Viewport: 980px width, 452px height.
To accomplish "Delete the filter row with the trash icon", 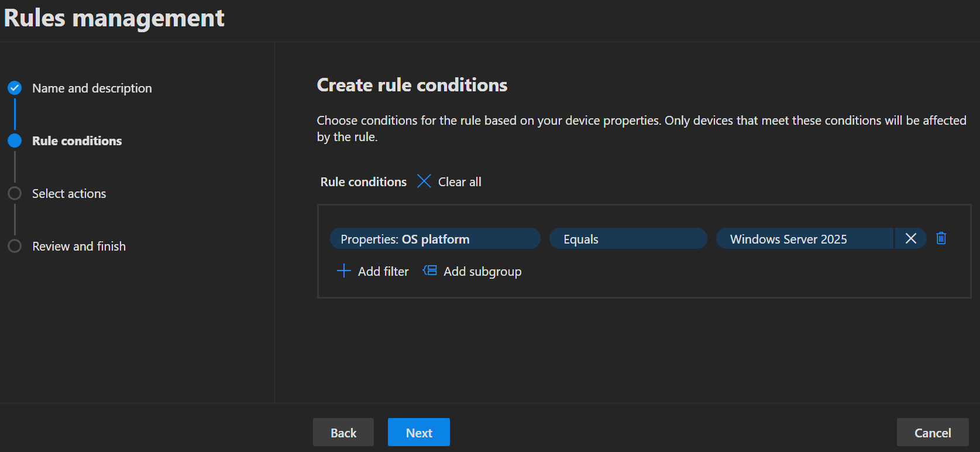I will pyautogui.click(x=941, y=238).
